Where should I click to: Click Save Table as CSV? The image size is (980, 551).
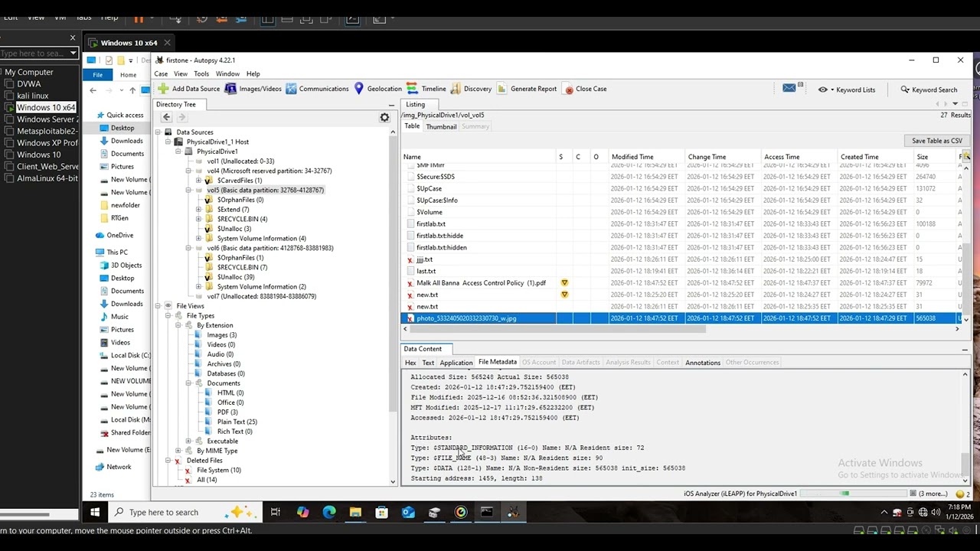[x=936, y=141]
